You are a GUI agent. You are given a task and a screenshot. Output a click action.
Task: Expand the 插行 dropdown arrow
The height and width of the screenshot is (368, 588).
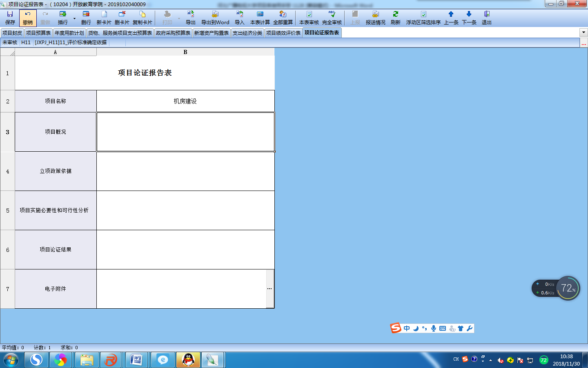74,18
